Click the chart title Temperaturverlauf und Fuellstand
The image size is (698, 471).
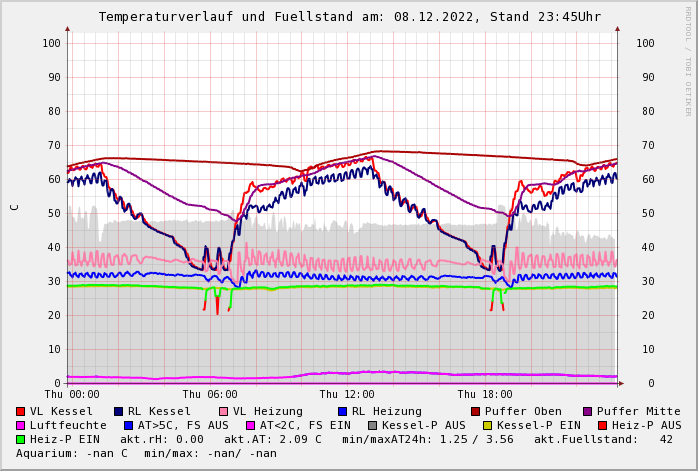[x=349, y=17]
